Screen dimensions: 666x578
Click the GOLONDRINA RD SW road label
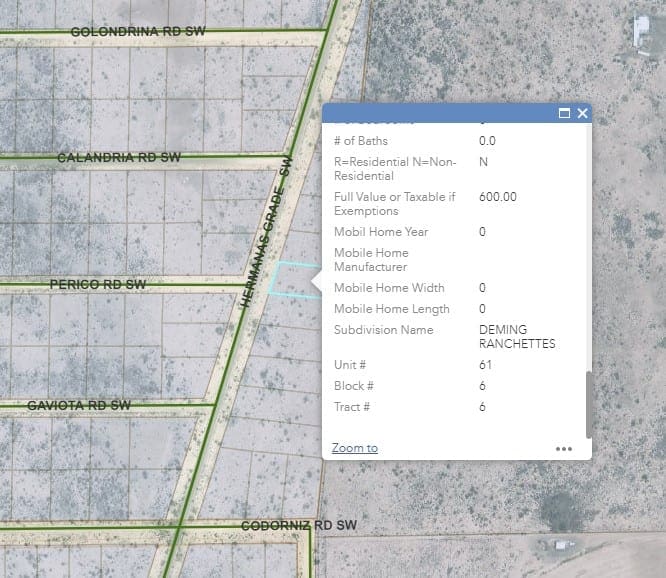point(138,31)
